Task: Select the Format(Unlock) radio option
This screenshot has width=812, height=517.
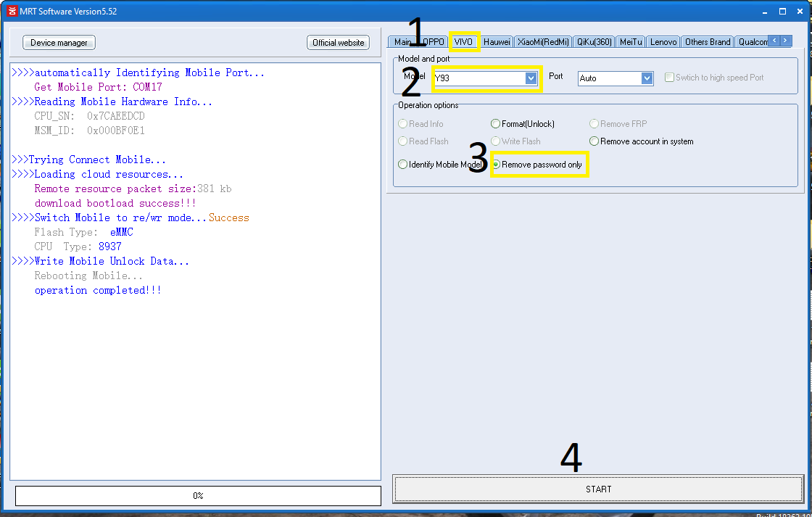Action: [x=496, y=124]
